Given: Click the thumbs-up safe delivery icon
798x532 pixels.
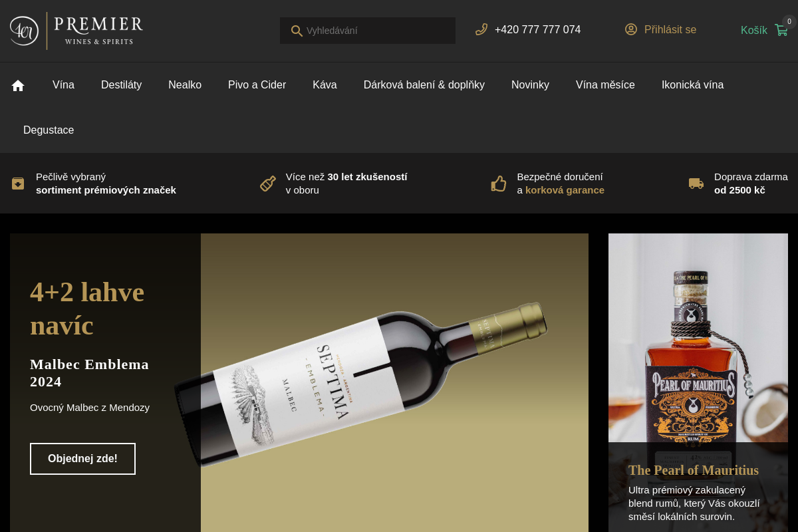Looking at the screenshot, I should [x=499, y=184].
